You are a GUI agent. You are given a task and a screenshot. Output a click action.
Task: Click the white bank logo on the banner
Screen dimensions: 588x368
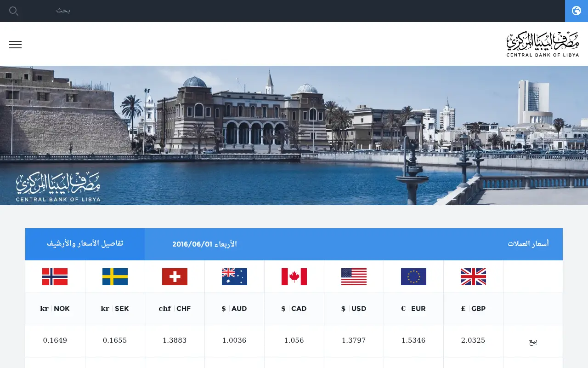coord(58,187)
